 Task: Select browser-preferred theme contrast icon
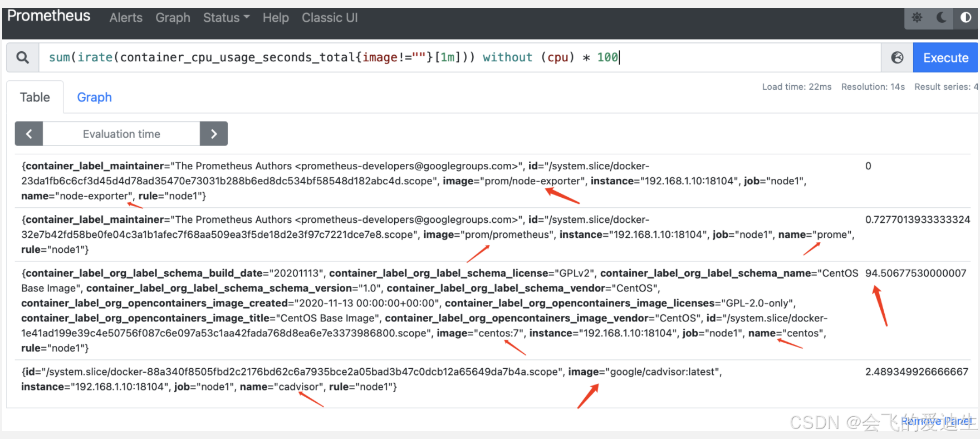966,18
